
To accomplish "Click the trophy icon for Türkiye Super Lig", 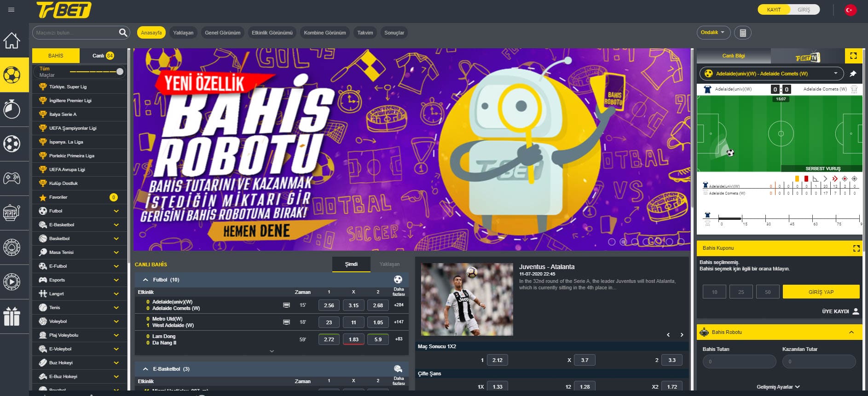I will (43, 86).
